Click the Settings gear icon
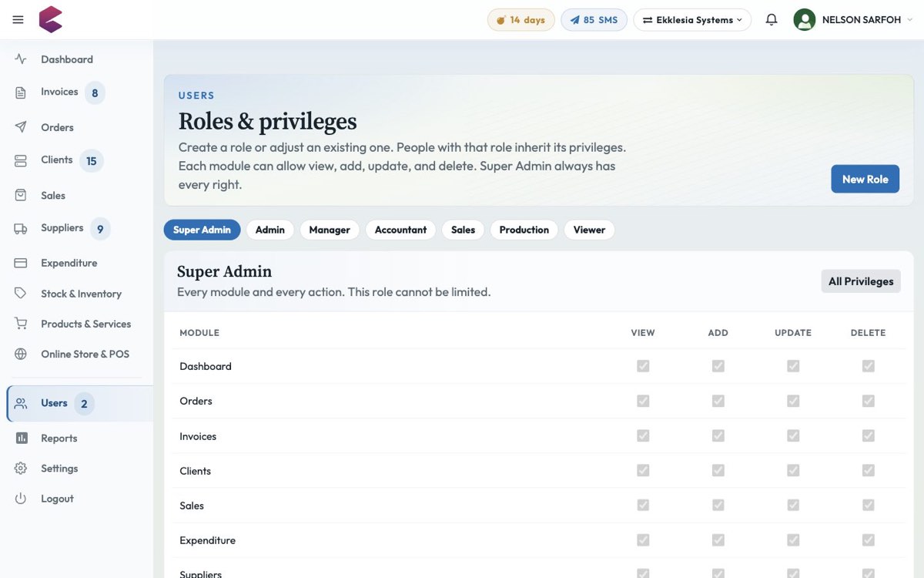 pos(21,469)
